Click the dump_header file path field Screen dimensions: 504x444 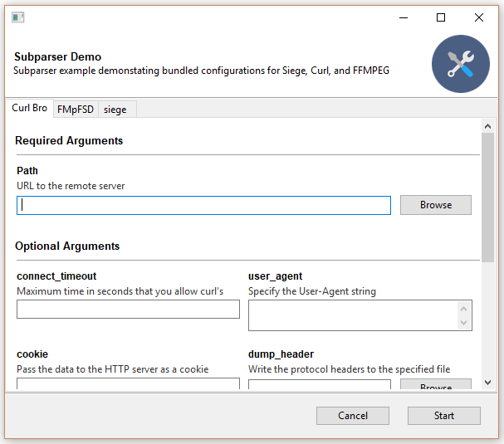click(x=319, y=385)
